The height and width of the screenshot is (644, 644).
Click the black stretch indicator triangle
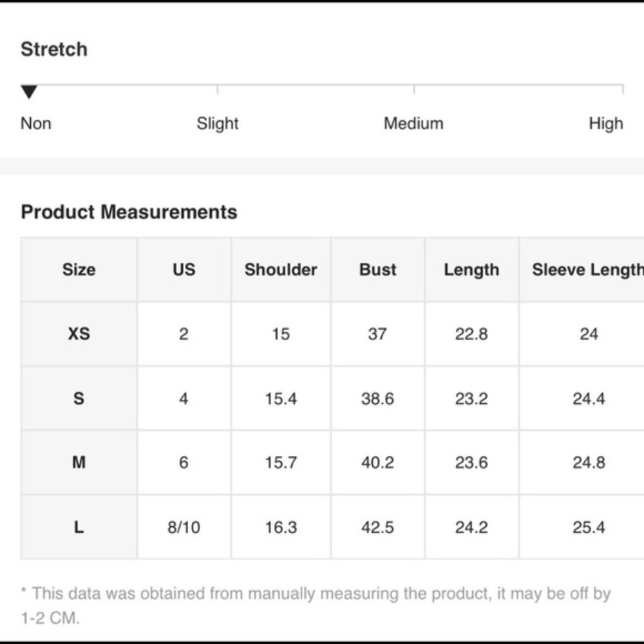pos(29,92)
